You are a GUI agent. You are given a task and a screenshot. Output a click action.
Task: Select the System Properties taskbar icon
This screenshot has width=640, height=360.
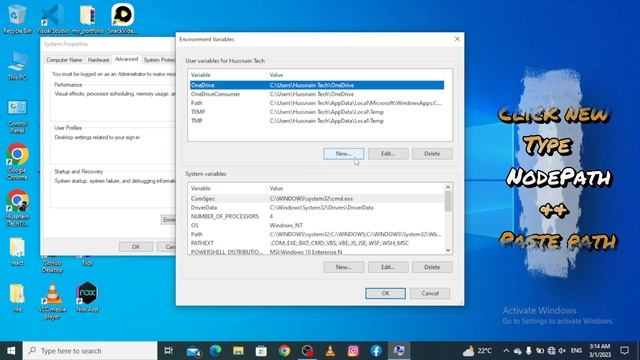coord(399,351)
